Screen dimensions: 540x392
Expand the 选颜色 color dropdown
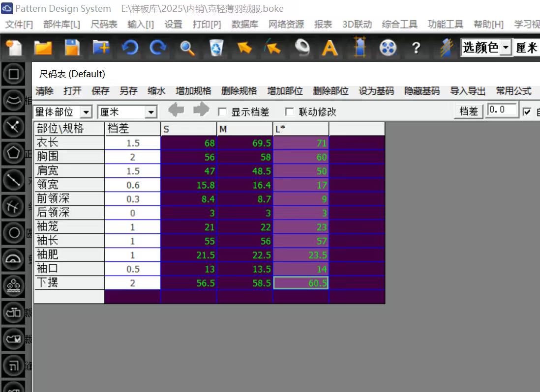(506, 48)
